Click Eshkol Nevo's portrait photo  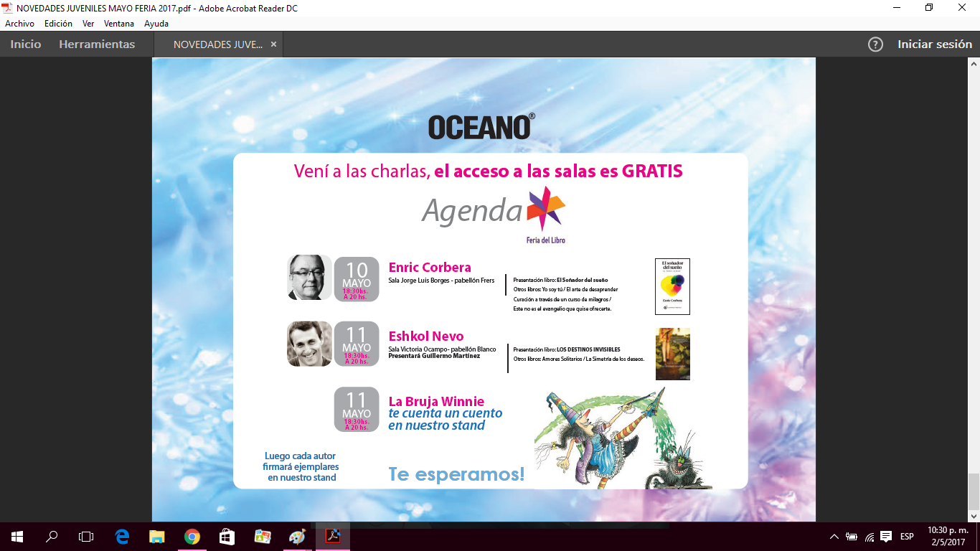coord(309,344)
